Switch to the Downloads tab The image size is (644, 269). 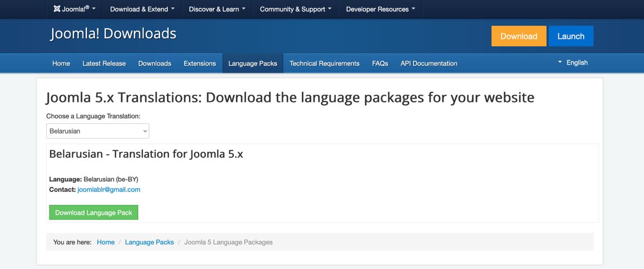[154, 63]
